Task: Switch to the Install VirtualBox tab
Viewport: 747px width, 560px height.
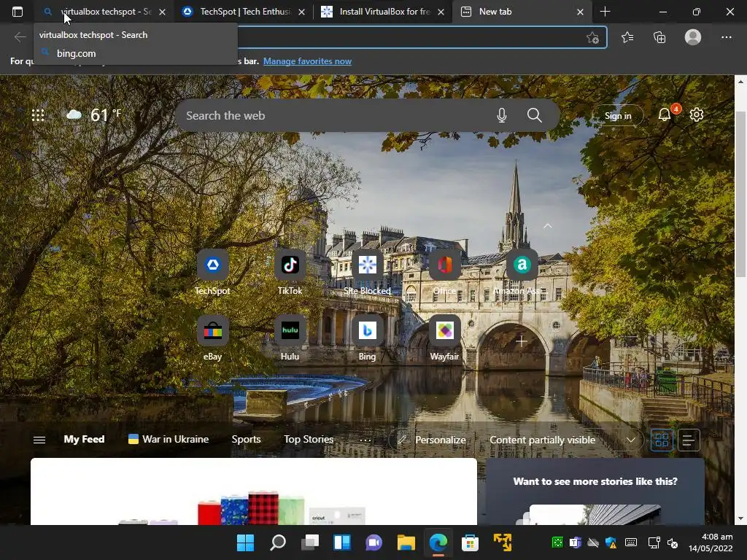Action: (x=383, y=12)
